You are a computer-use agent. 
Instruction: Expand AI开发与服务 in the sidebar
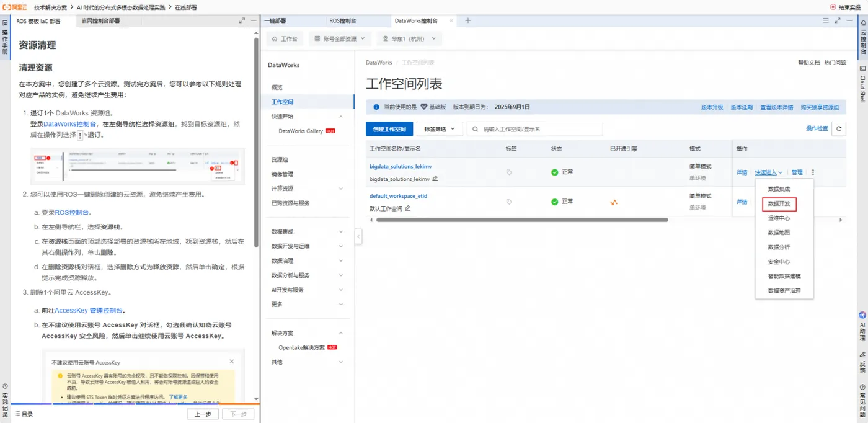[340, 290]
